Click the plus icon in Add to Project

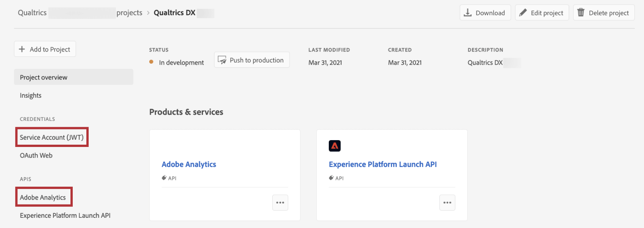tap(22, 49)
